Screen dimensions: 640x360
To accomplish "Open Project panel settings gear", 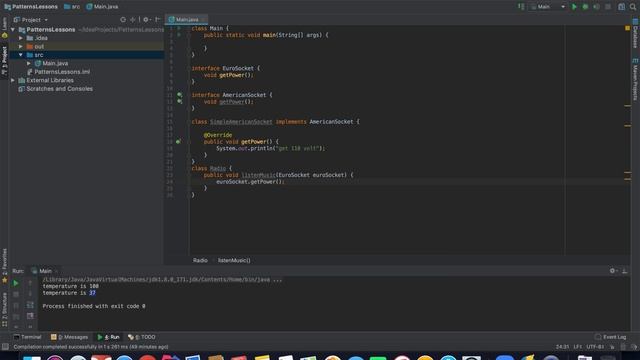I will tap(146, 20).
